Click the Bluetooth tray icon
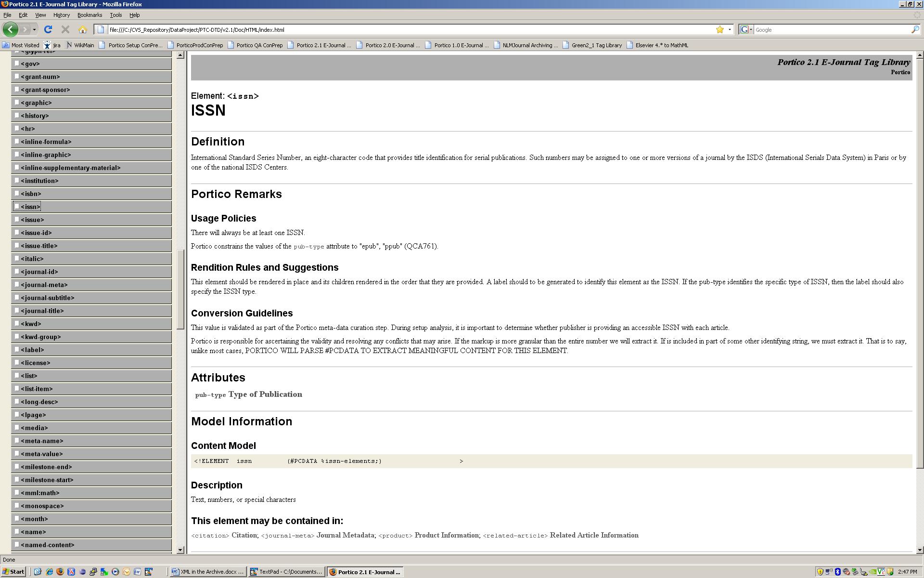The width and height of the screenshot is (924, 578). point(838,572)
